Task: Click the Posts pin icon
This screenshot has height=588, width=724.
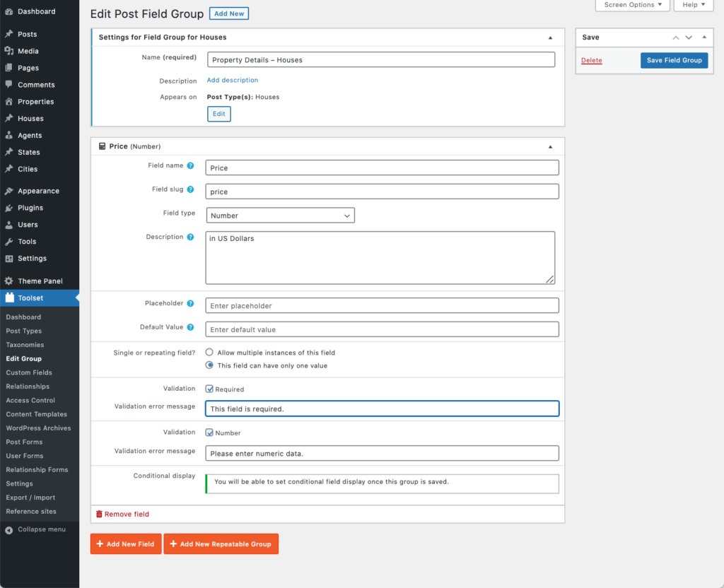Action: 8,34
